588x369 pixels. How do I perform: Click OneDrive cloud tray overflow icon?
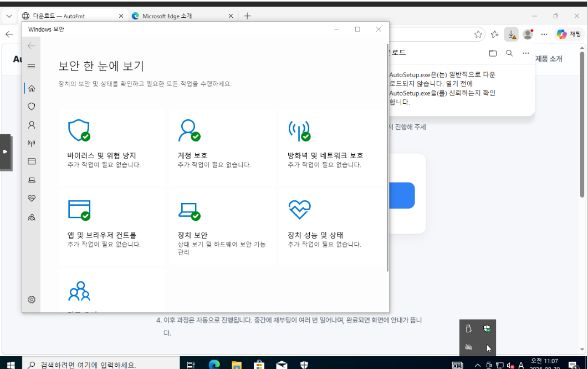point(468,347)
